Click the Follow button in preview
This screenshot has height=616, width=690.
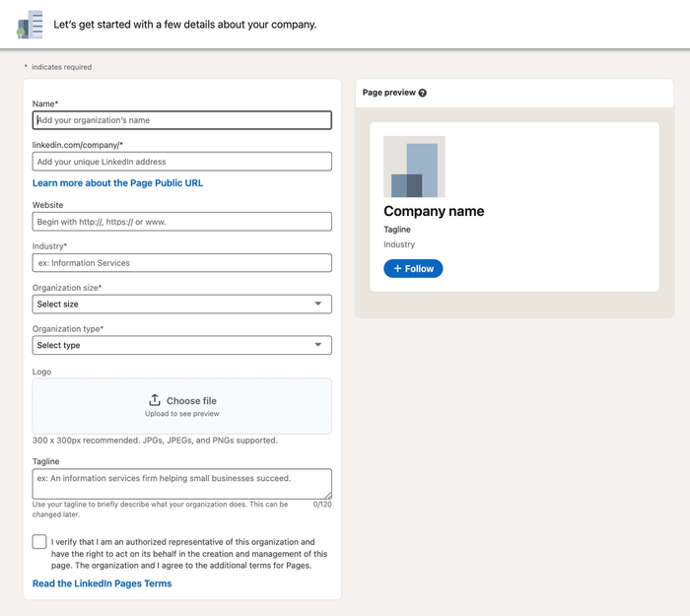413,268
